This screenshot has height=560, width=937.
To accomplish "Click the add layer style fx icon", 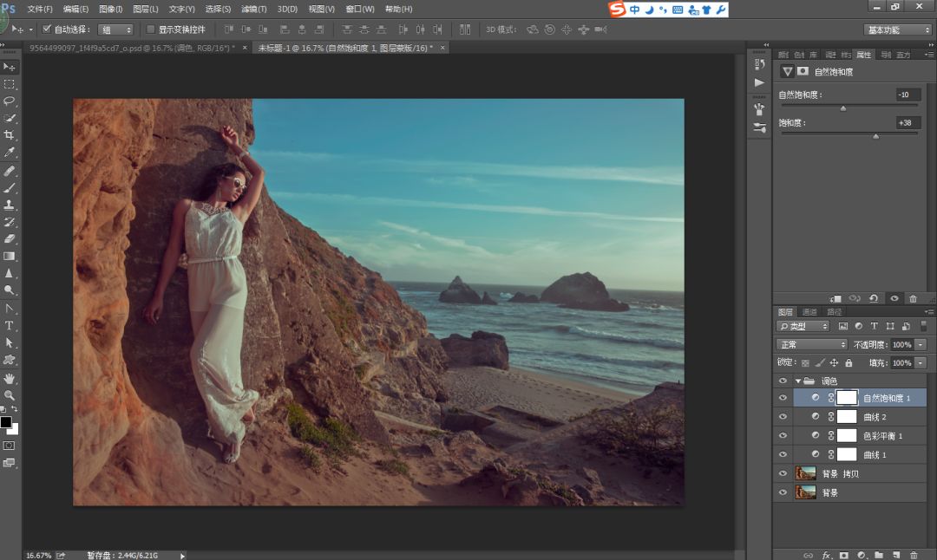I will tap(827, 555).
